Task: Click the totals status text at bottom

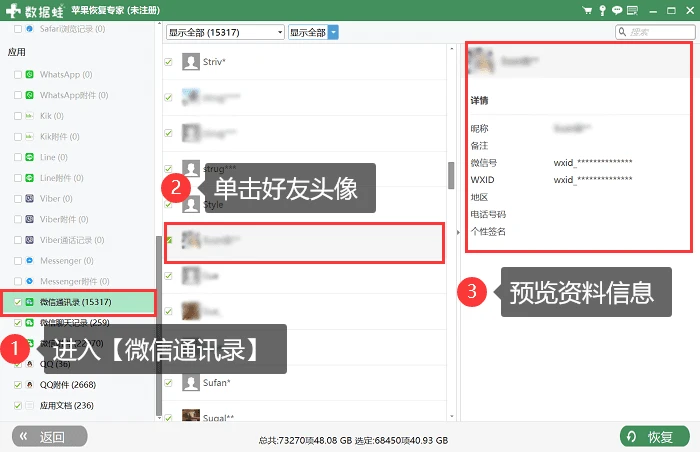Action: (353, 440)
